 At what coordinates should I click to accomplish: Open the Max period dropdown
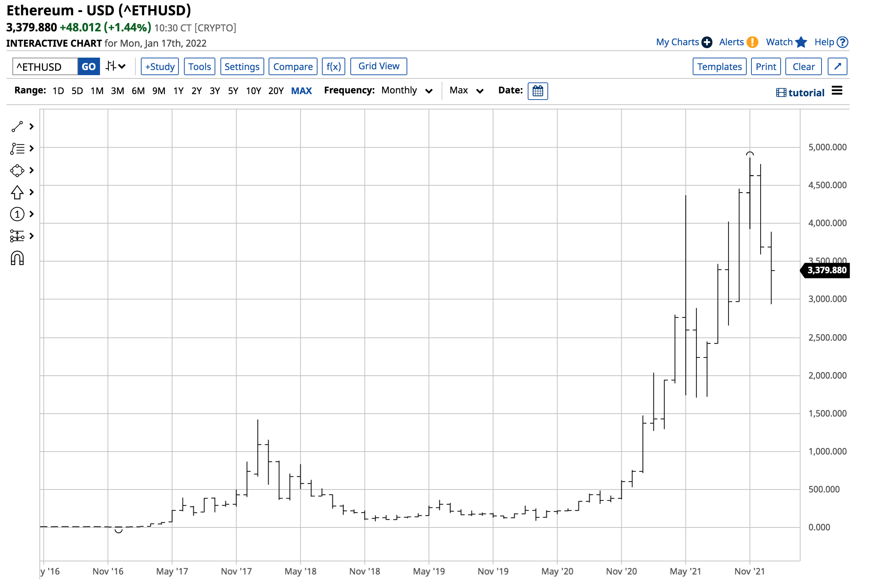pyautogui.click(x=466, y=91)
